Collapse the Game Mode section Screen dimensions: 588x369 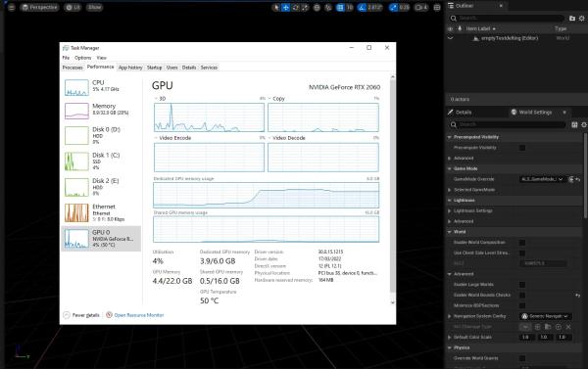tap(449, 168)
